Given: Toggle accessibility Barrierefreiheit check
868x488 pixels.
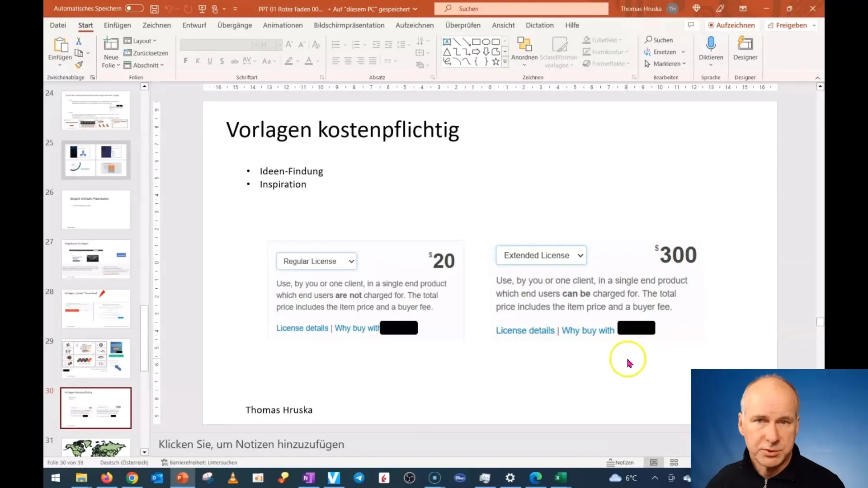Looking at the screenshot, I should 199,462.
